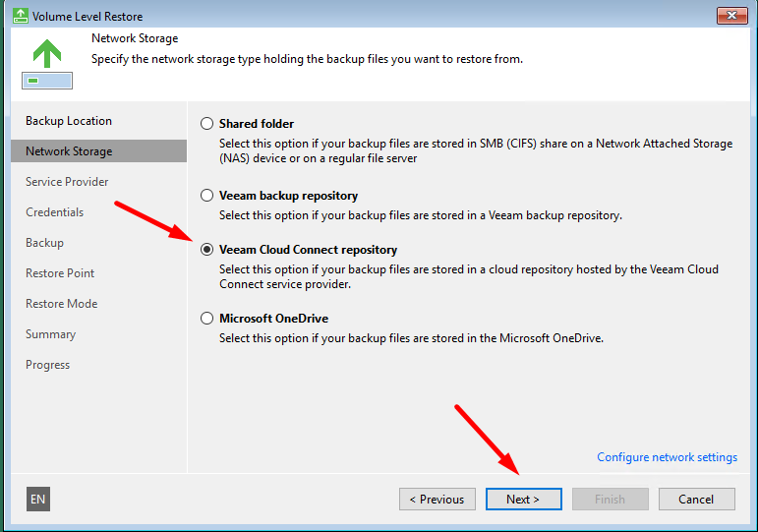Go to the Service Provider step
The width and height of the screenshot is (758, 532).
point(67,182)
